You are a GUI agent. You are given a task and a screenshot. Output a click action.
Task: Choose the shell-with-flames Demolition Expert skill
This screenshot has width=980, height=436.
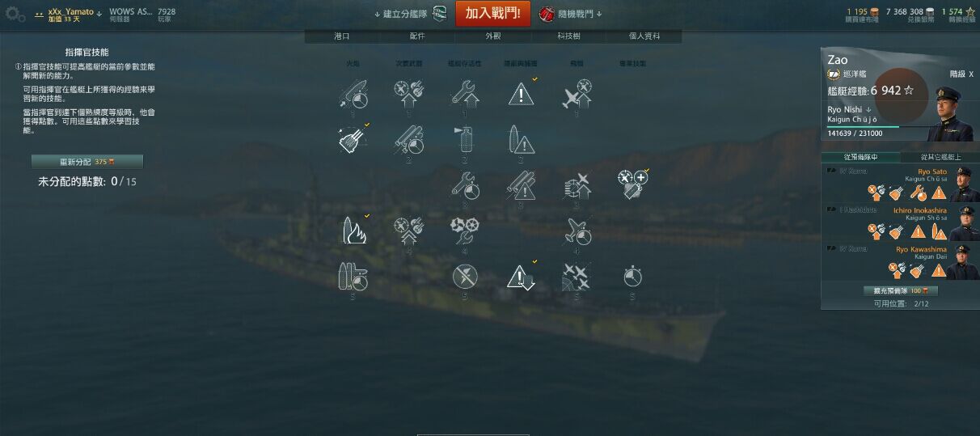[x=353, y=231]
